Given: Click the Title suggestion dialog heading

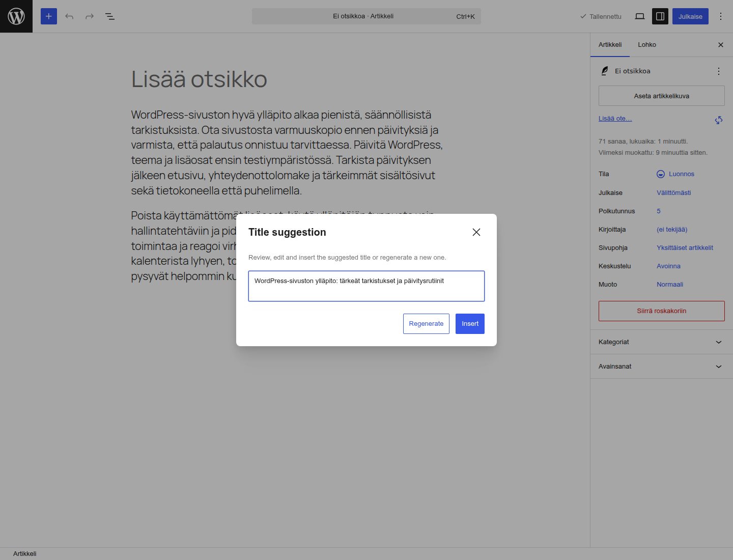Looking at the screenshot, I should [x=287, y=232].
